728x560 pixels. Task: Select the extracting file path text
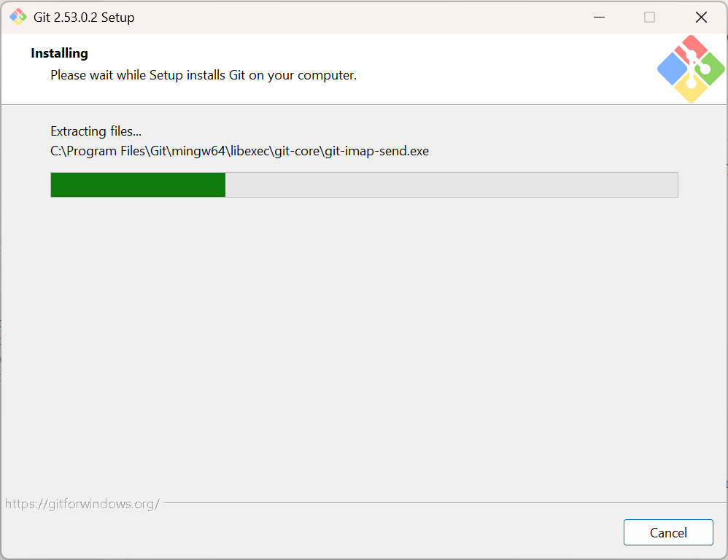click(239, 151)
